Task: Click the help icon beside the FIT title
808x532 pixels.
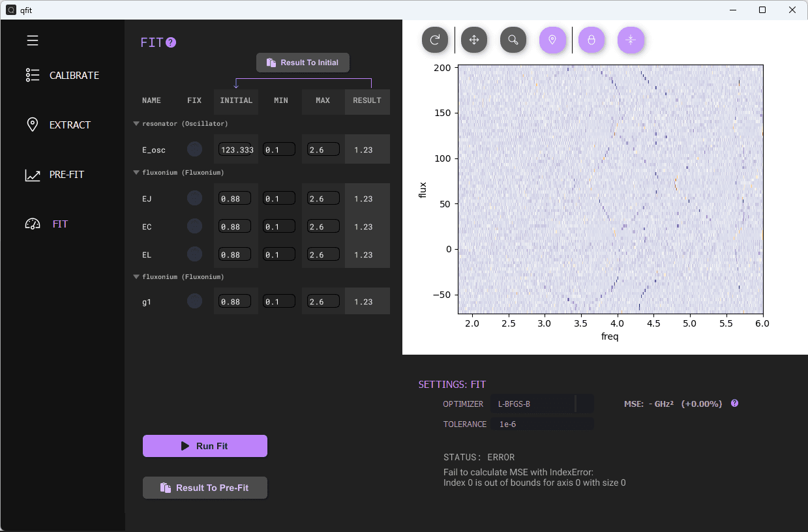Action: [x=171, y=43]
